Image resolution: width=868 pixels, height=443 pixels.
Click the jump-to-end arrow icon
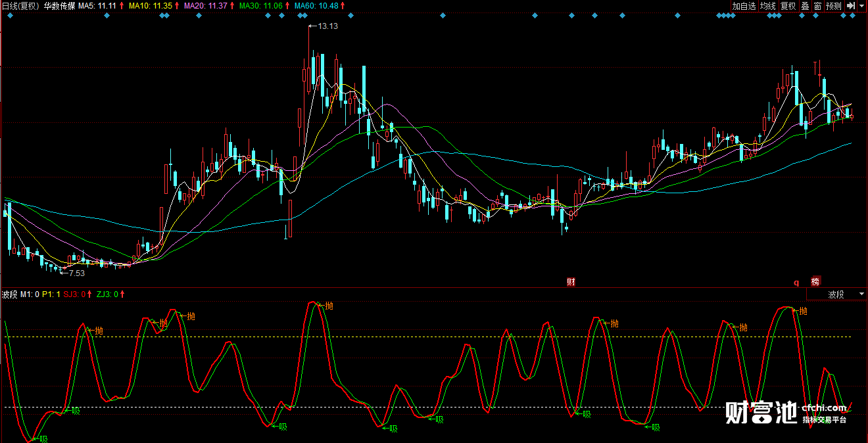850,6
